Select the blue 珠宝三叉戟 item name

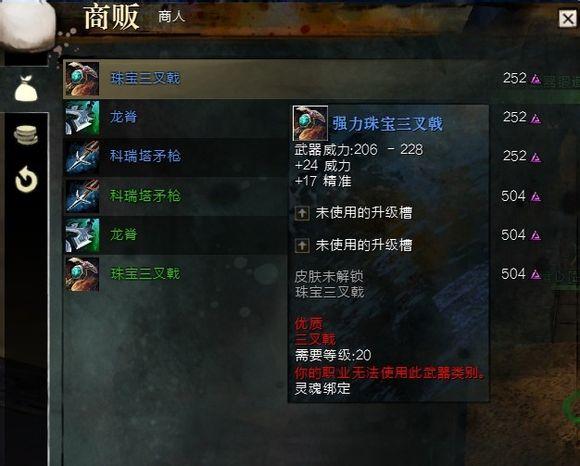click(145, 78)
